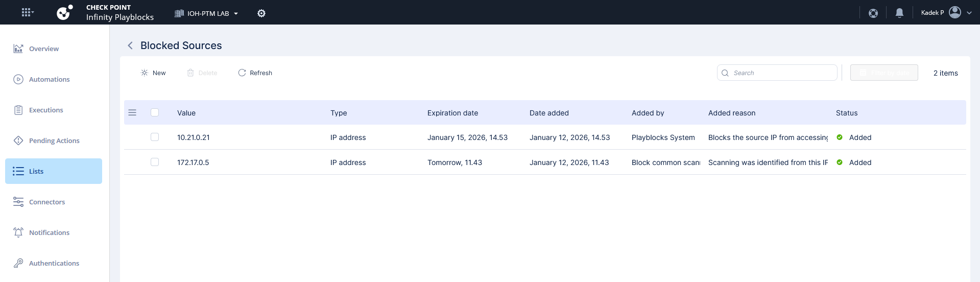Go to Connectors in the sidebar
Viewport: 980px width, 282px height.
coord(47,202)
